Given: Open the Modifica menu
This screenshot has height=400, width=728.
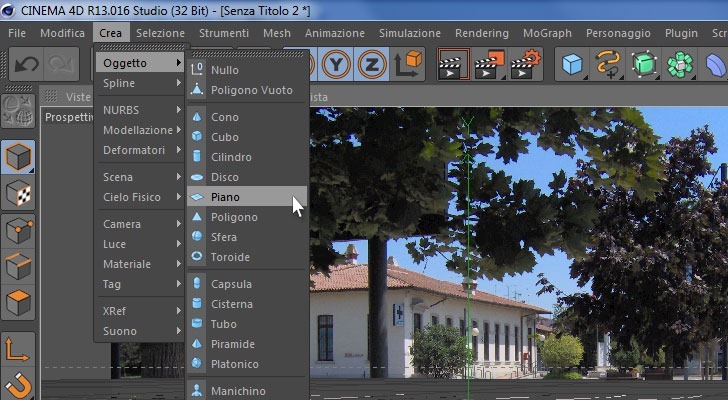Looking at the screenshot, I should [62, 33].
